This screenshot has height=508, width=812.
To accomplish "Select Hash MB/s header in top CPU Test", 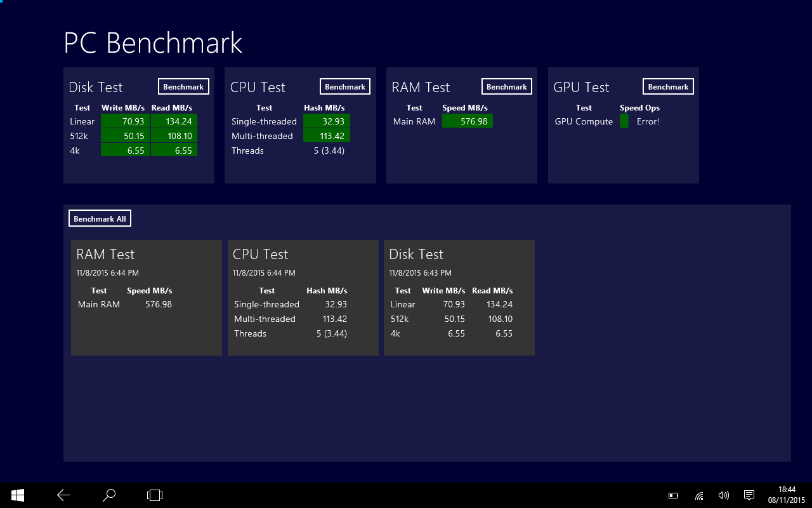I will tap(324, 108).
